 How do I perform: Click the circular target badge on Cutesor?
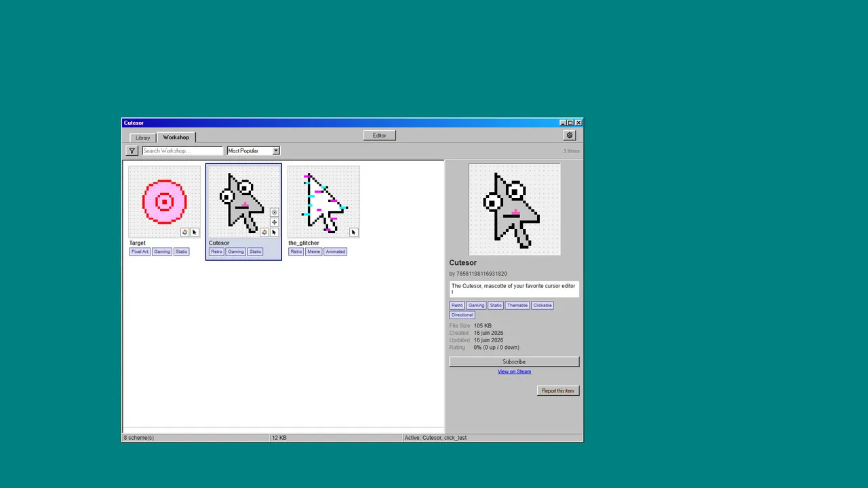click(x=274, y=212)
